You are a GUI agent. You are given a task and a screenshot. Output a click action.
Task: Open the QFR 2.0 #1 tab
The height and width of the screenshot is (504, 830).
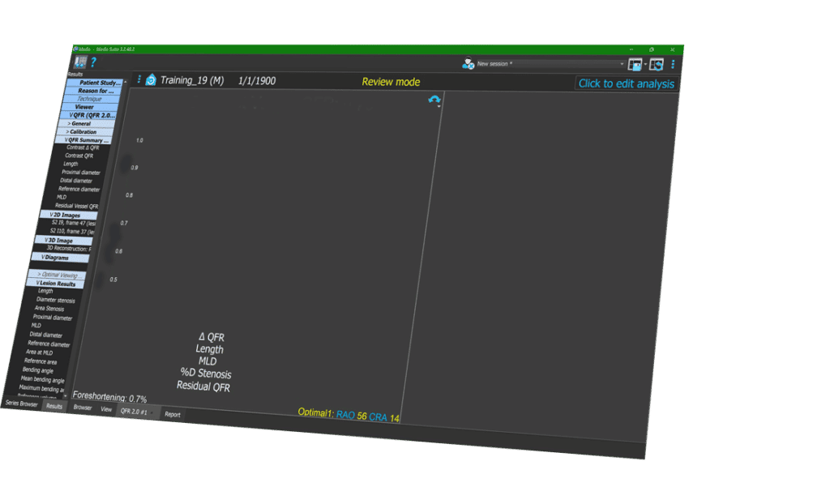tap(135, 412)
